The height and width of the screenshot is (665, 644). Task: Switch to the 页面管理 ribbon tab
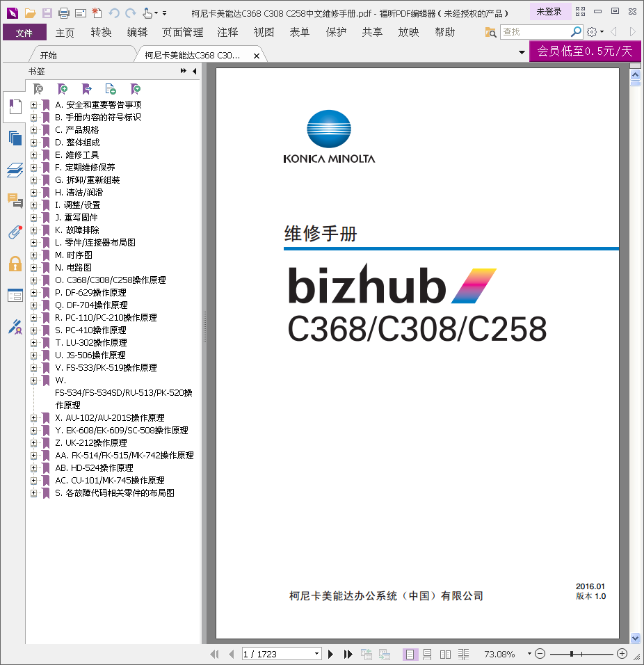click(183, 32)
